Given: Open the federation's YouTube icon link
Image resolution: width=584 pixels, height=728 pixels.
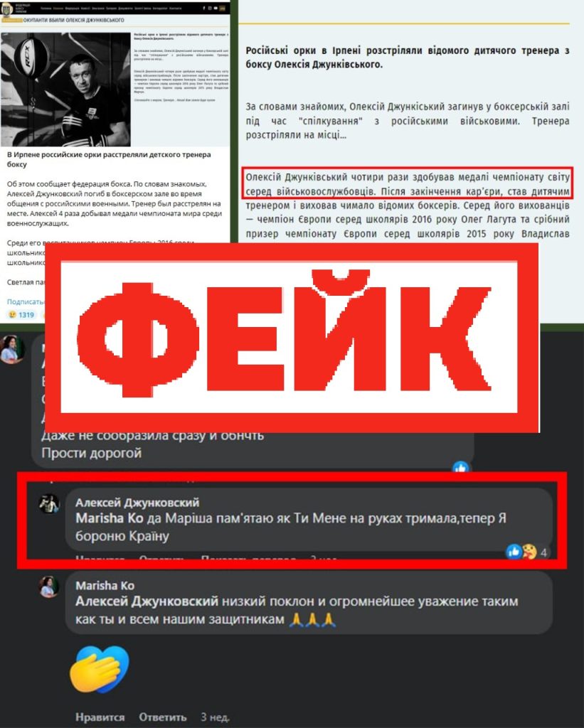Looking at the screenshot, I should pos(216,9).
